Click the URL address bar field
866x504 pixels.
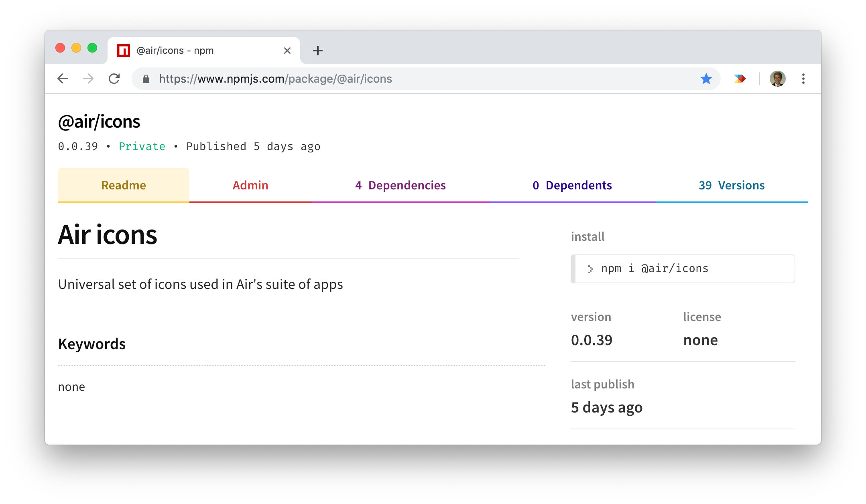(426, 79)
